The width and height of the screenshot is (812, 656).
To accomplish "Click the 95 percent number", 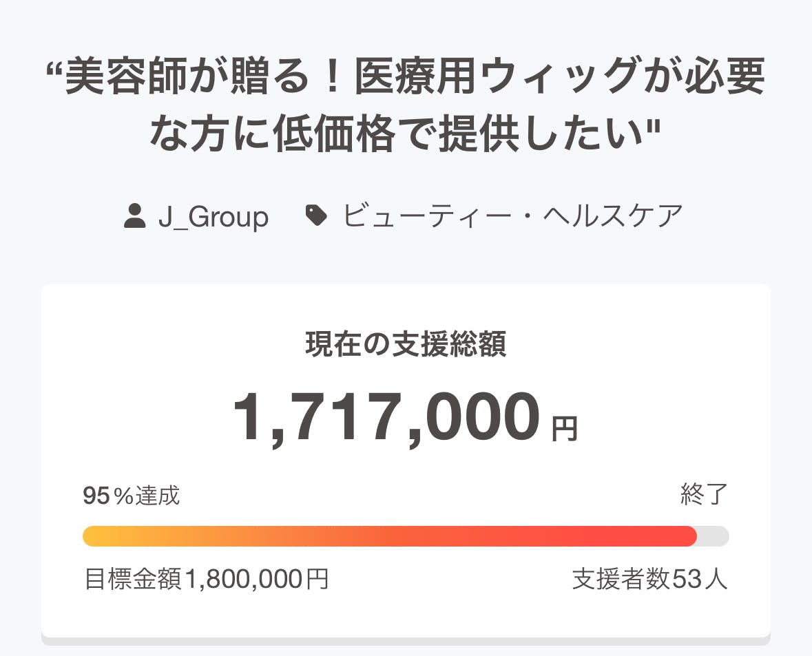I will pos(96,496).
